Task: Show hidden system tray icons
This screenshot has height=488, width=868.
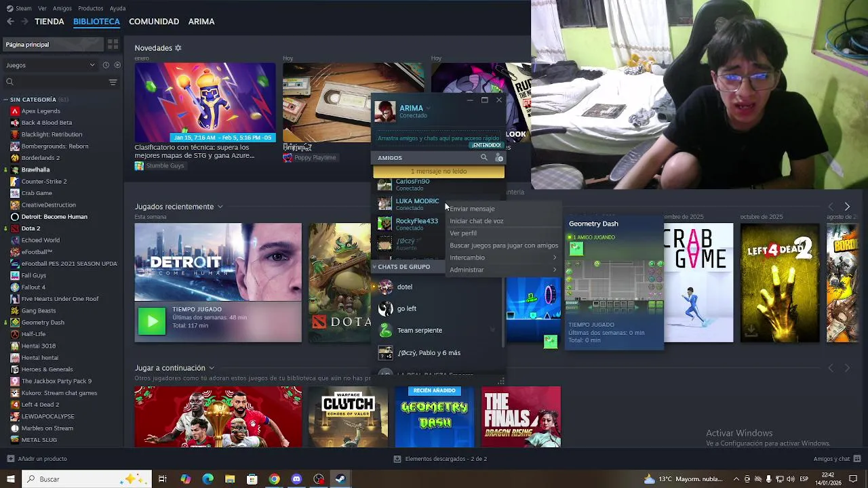Action: (x=737, y=479)
